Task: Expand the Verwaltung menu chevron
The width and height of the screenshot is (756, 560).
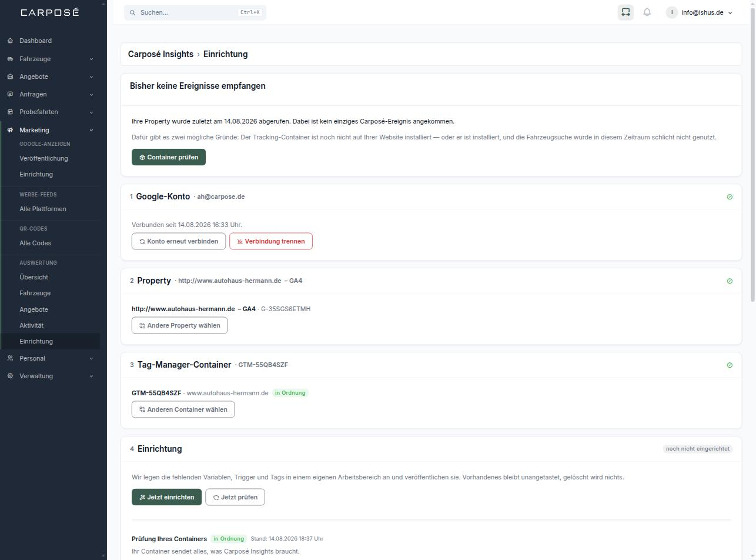Action: [x=91, y=376]
